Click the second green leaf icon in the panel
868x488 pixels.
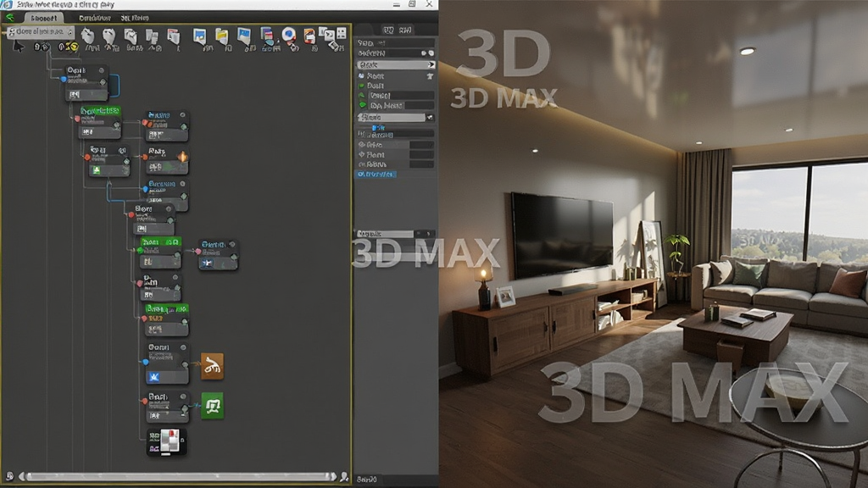point(361,96)
